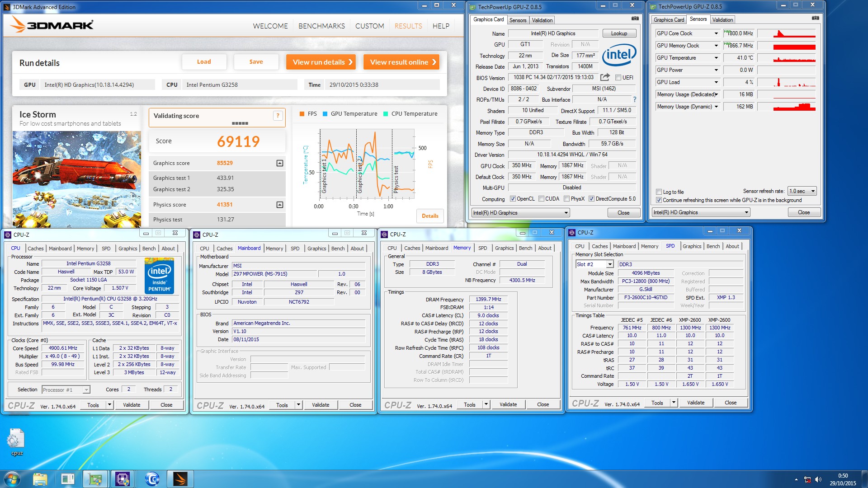Click the CPU-Z taskbar icon
Image resolution: width=868 pixels, height=488 pixels.
(123, 479)
